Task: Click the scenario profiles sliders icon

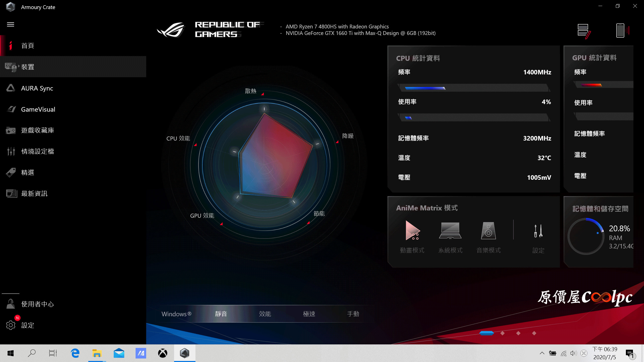Action: tap(11, 151)
